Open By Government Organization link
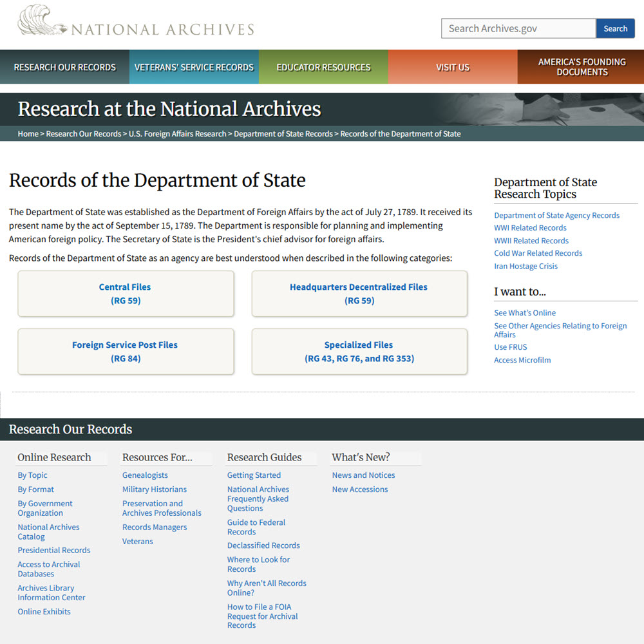The height and width of the screenshot is (644, 644). click(45, 508)
